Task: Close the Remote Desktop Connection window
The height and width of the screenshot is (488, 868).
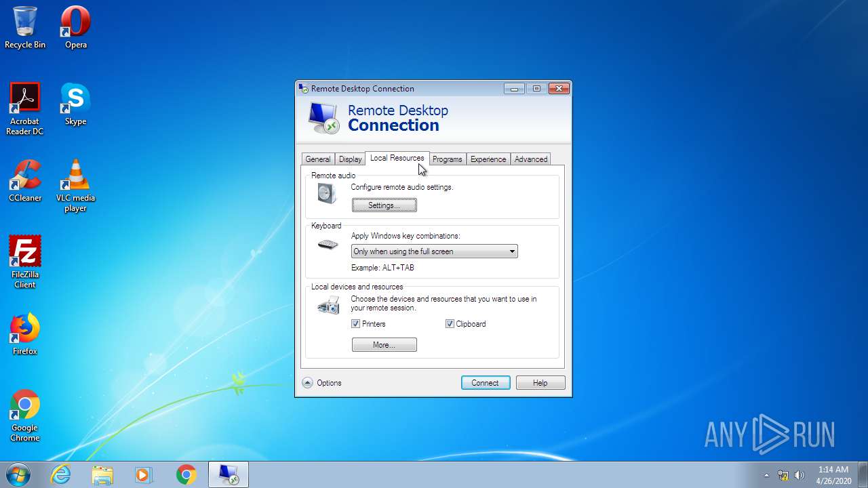Action: 558,89
